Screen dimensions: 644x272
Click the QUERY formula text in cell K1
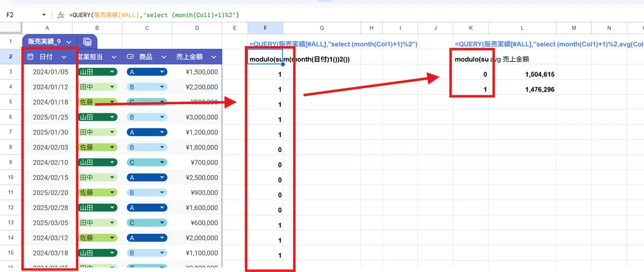pyautogui.click(x=549, y=44)
